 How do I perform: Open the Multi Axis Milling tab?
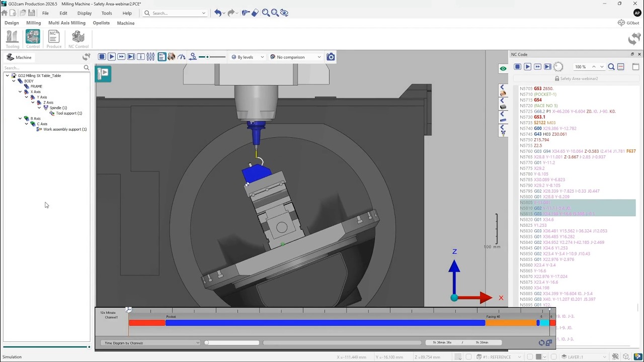point(67,23)
